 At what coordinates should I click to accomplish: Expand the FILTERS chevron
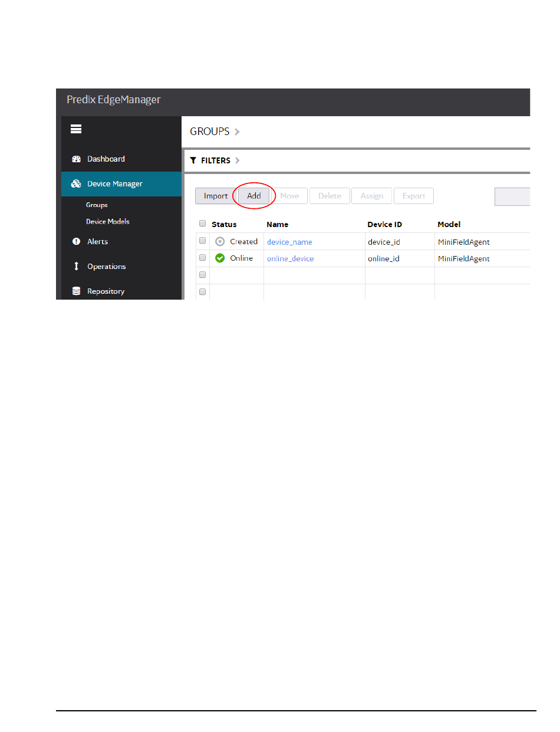click(237, 160)
